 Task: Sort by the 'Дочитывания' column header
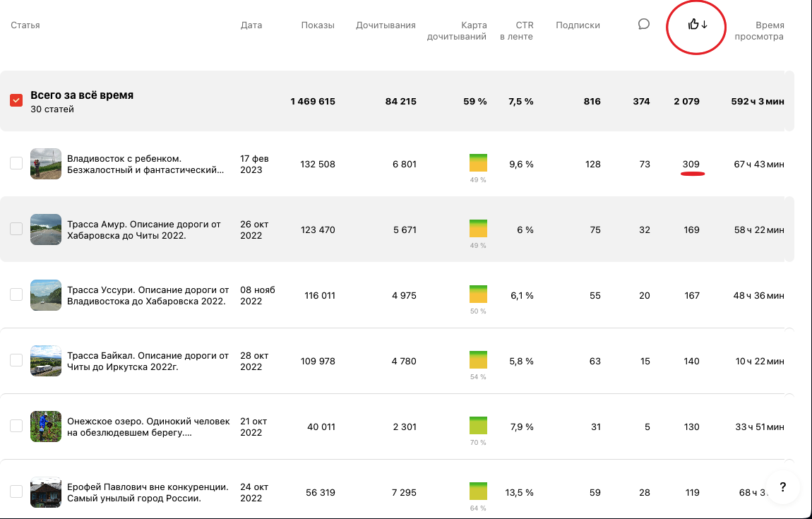(x=386, y=25)
